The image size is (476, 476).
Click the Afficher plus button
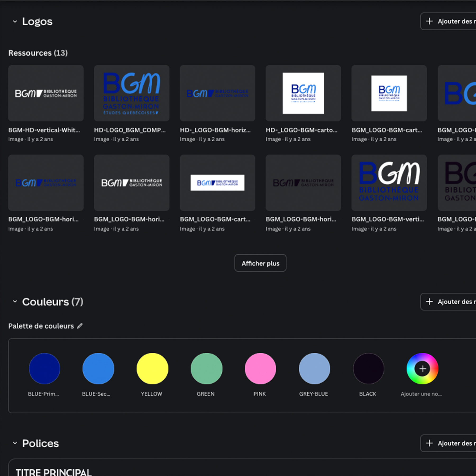click(260, 263)
